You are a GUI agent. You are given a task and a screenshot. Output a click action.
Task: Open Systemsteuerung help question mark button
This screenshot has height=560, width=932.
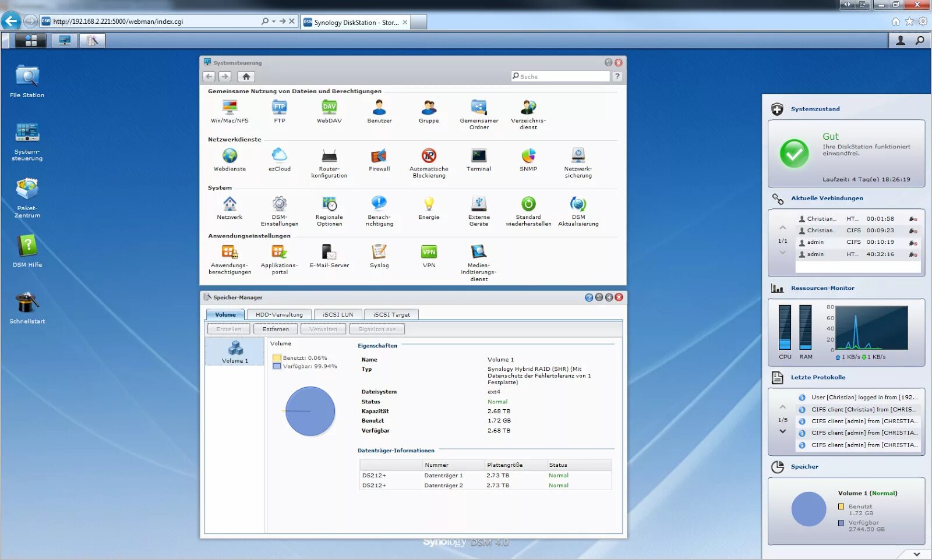[x=617, y=76]
